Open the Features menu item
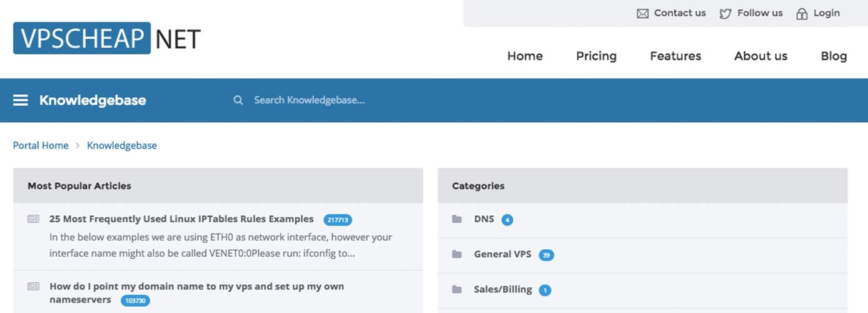Viewport: 868px width, 313px height. pyautogui.click(x=675, y=56)
